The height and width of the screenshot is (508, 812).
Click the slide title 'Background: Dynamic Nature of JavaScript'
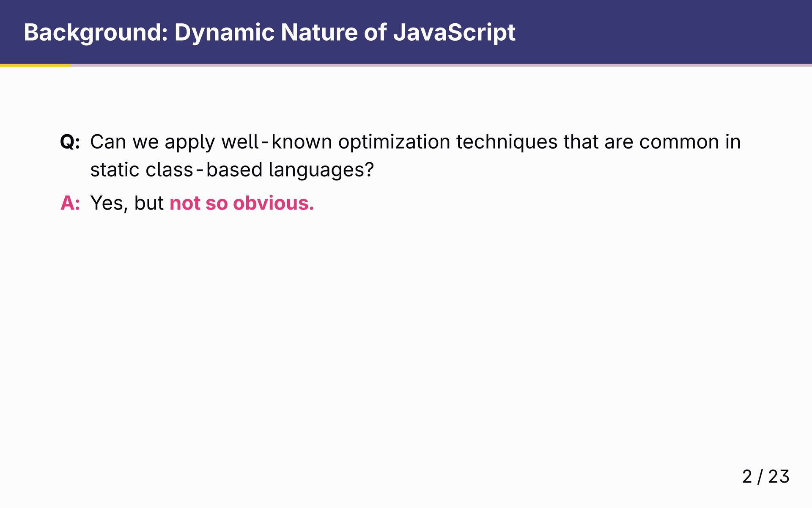269,33
